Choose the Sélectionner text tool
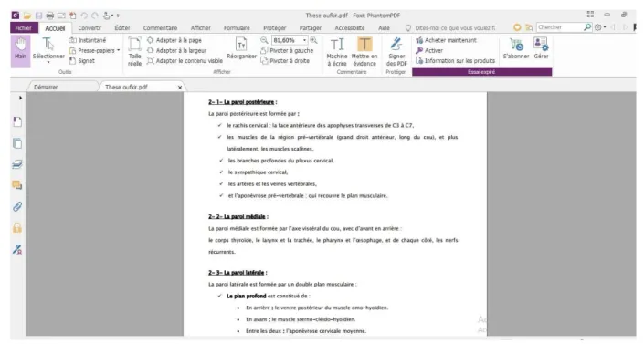 [48, 50]
